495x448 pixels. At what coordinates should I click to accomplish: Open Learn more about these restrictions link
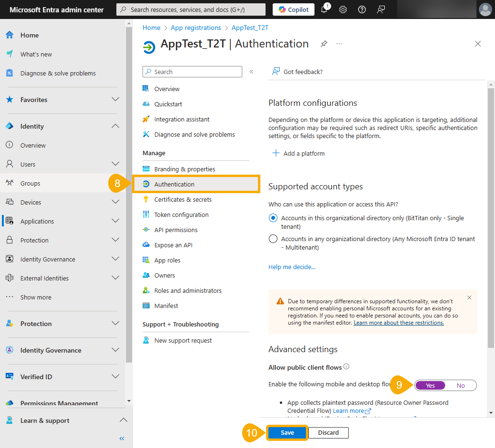point(399,323)
